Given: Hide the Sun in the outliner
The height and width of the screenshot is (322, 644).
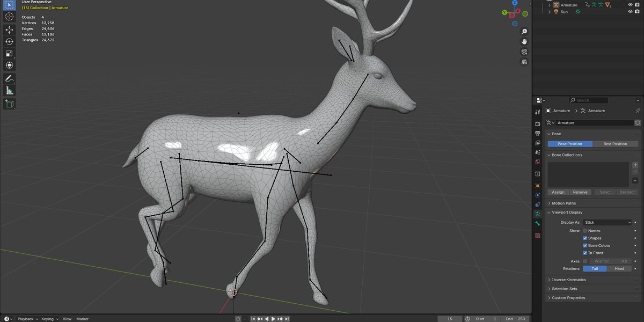Looking at the screenshot, I should pos(631,11).
